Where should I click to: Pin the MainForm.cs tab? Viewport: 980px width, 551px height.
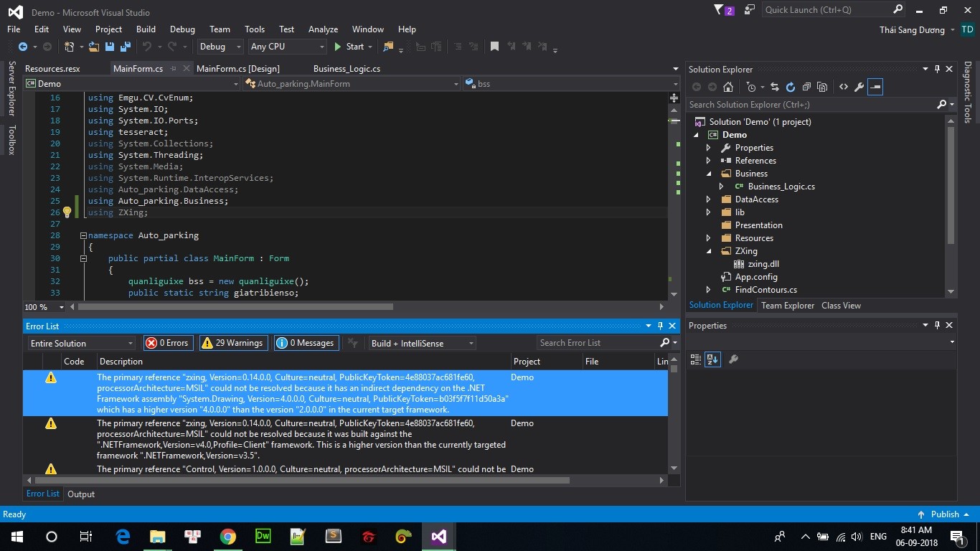pyautogui.click(x=174, y=69)
